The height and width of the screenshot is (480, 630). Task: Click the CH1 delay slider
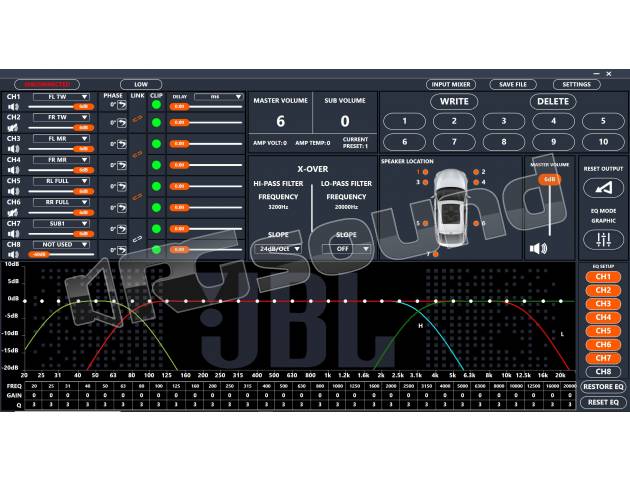206,107
